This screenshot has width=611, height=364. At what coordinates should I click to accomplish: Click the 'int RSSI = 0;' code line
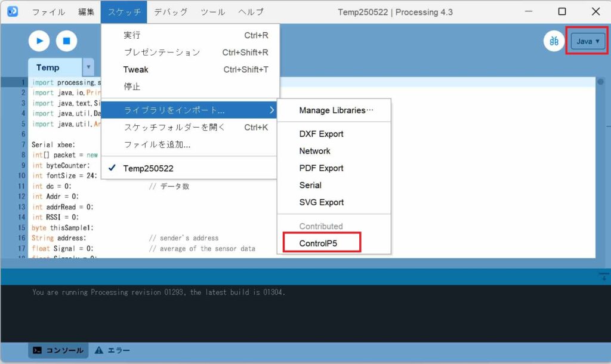pyautogui.click(x=55, y=217)
